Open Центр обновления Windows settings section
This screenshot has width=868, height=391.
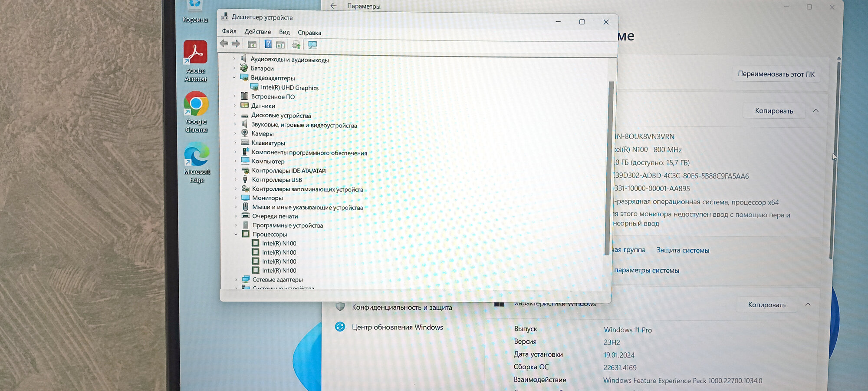398,327
